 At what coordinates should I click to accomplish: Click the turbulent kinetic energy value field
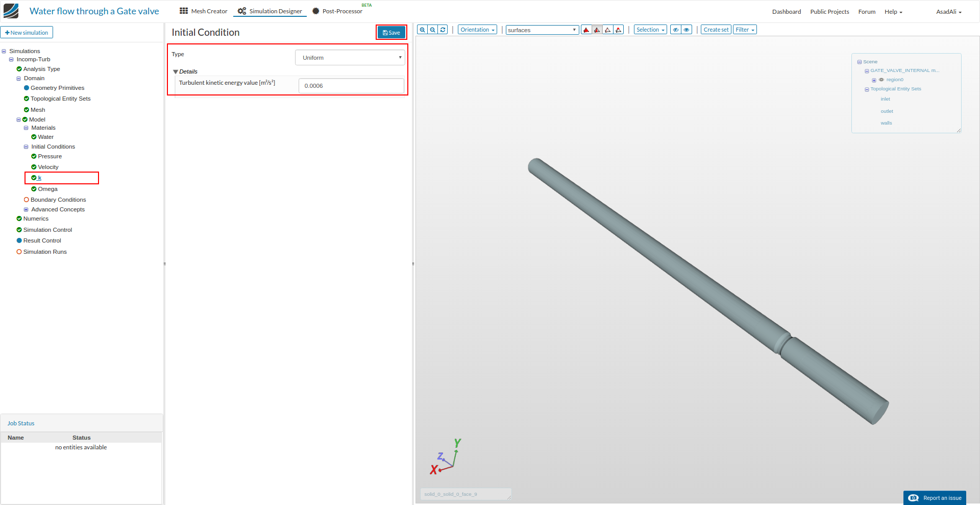click(351, 86)
